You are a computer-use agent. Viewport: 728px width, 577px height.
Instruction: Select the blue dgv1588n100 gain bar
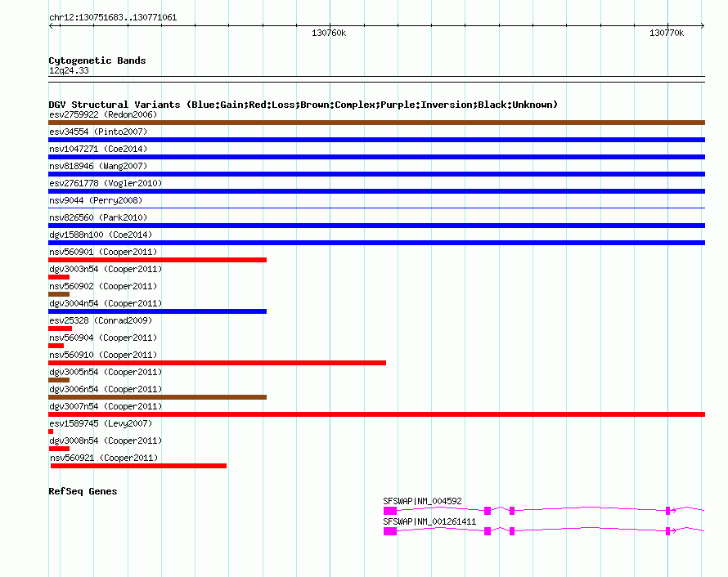click(376, 243)
